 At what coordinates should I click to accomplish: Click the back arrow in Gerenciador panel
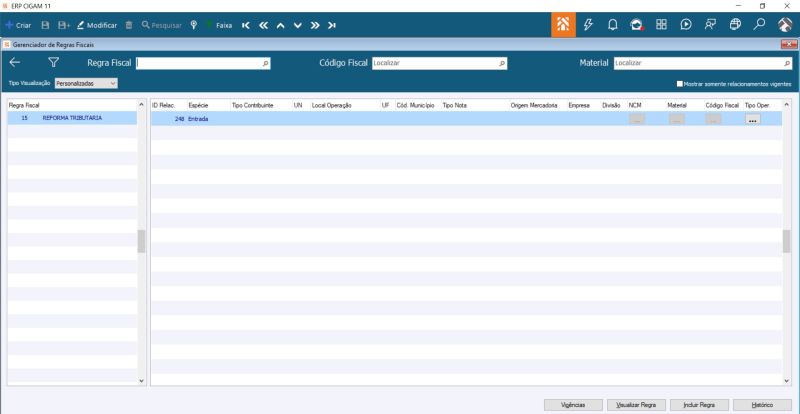pos(15,62)
